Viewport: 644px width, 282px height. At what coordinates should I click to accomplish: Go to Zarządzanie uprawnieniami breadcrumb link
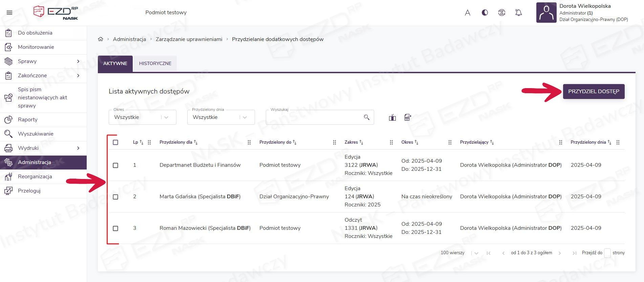189,39
